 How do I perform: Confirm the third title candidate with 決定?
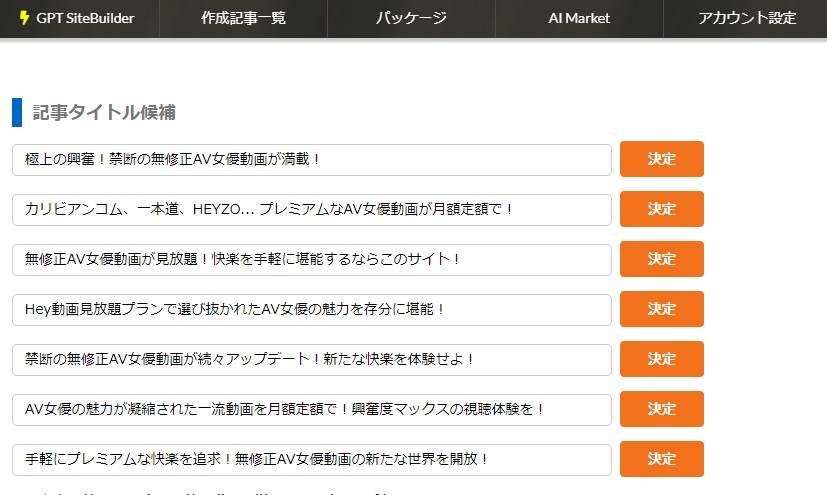tap(661, 259)
